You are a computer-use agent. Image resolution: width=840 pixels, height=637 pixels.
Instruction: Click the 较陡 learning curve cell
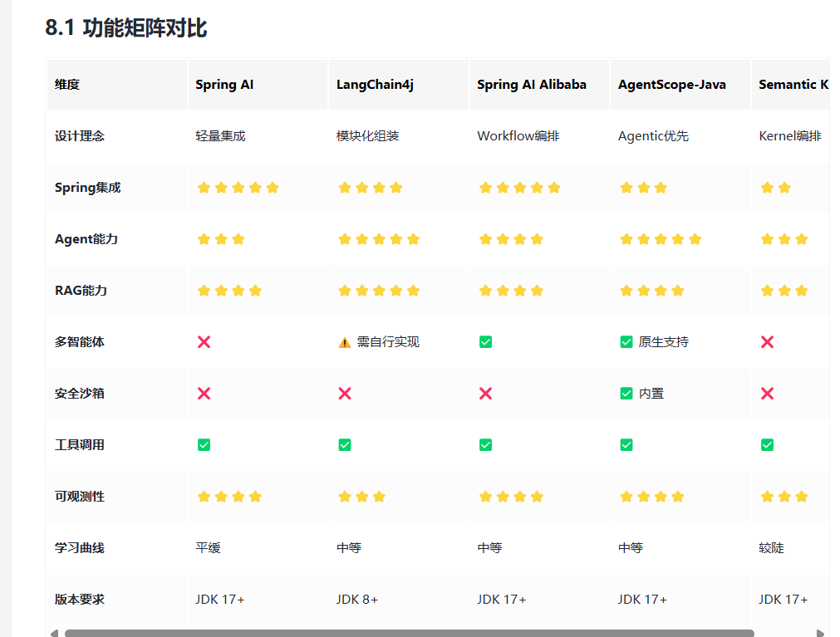pos(771,547)
